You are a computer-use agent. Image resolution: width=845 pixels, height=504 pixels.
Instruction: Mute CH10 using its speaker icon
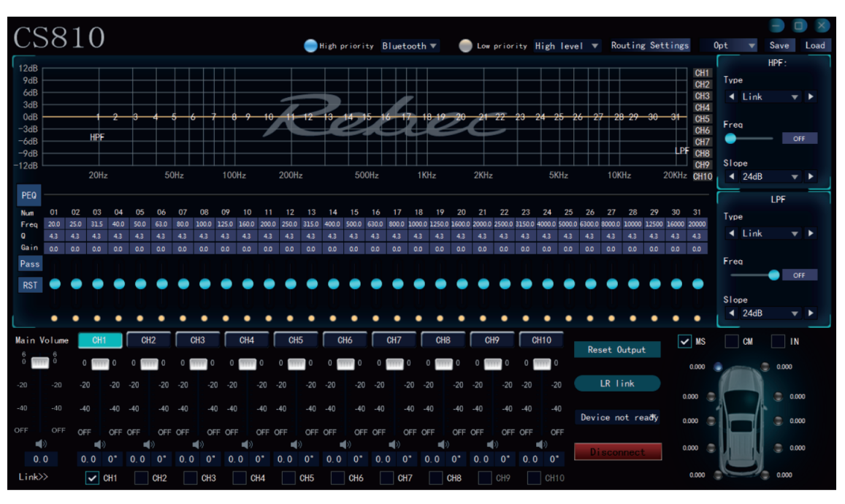[x=541, y=444]
